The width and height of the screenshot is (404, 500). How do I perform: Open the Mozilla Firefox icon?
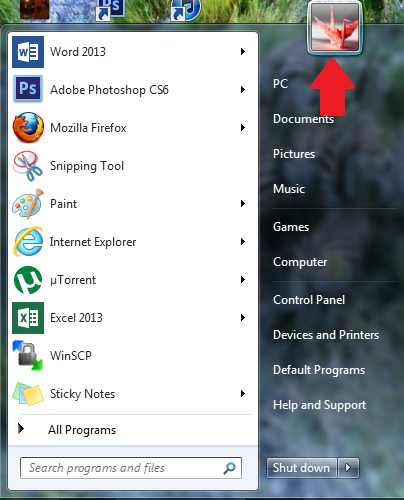[28, 127]
